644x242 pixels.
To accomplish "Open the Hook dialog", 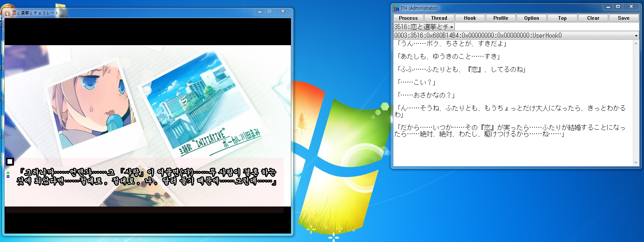I will 470,18.
